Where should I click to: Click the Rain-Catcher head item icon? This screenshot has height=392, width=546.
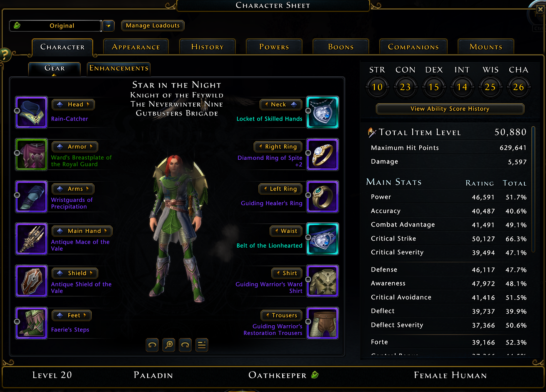tap(31, 112)
